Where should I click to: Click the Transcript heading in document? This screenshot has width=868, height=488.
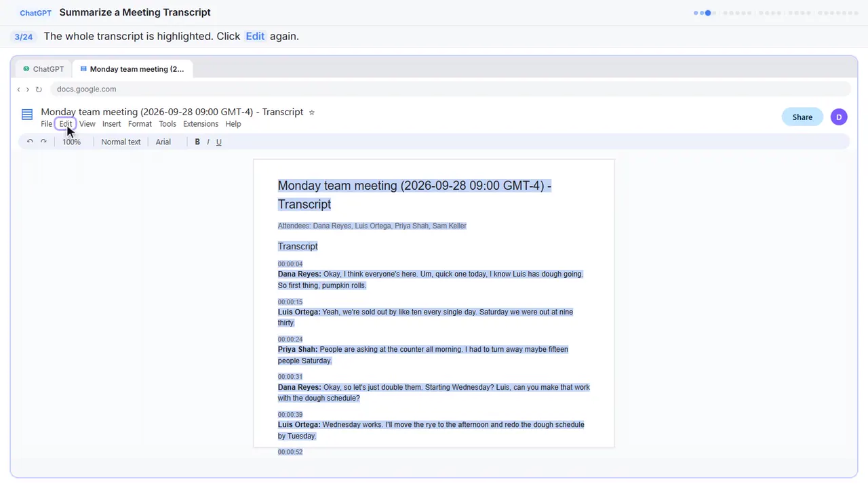tap(298, 246)
